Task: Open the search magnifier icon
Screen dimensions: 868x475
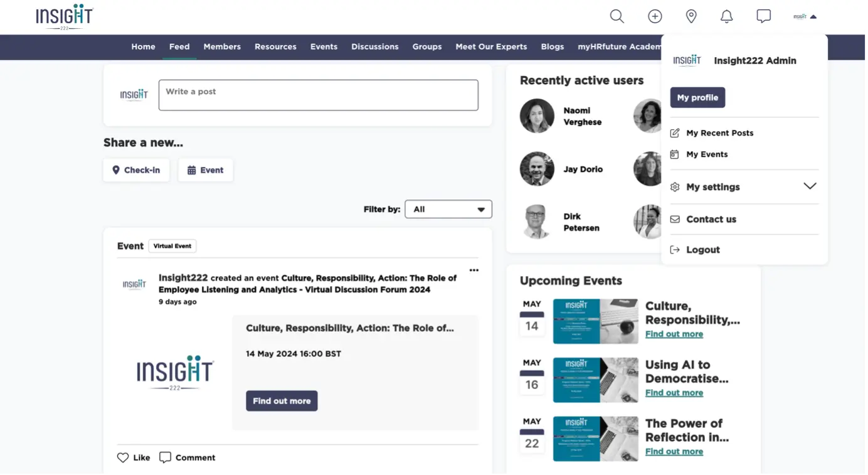Action: coord(617,17)
